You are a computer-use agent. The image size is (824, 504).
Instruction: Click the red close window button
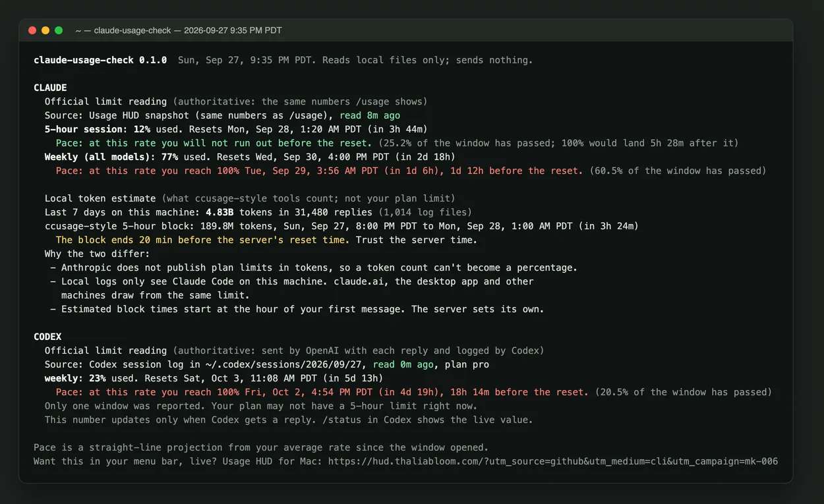(32, 30)
